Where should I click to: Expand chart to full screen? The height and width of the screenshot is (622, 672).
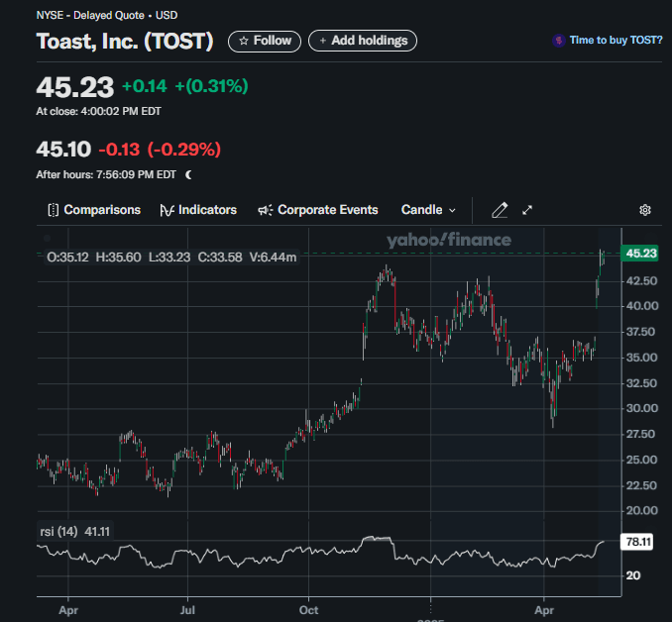[x=527, y=210]
